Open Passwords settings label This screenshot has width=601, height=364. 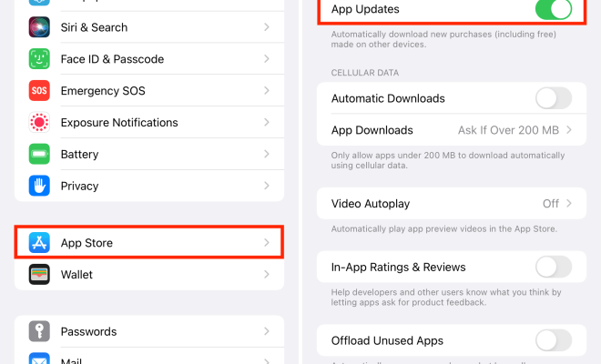coord(88,331)
